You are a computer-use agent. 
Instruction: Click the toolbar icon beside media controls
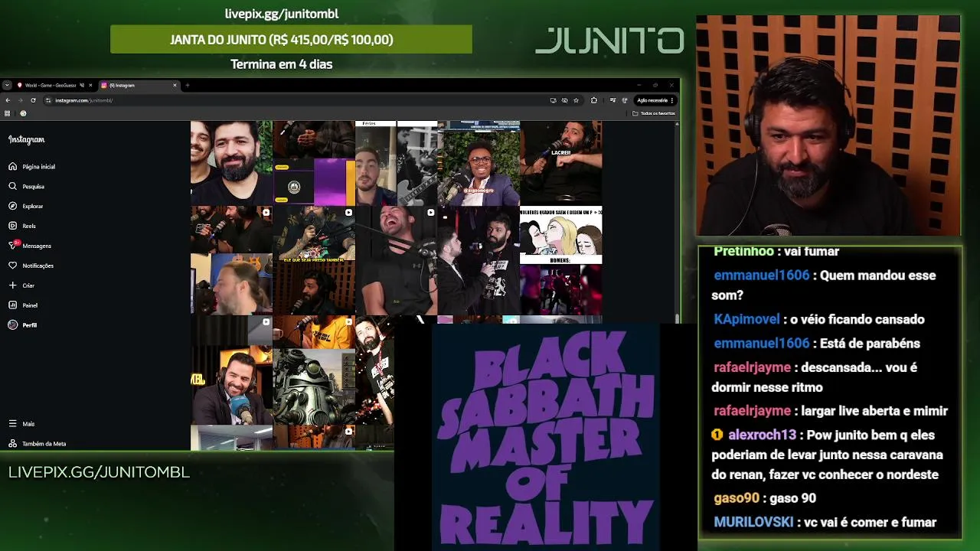(625, 100)
